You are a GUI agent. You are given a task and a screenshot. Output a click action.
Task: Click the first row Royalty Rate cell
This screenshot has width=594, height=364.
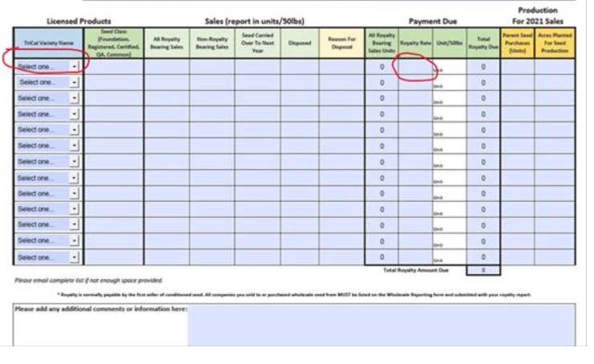415,67
